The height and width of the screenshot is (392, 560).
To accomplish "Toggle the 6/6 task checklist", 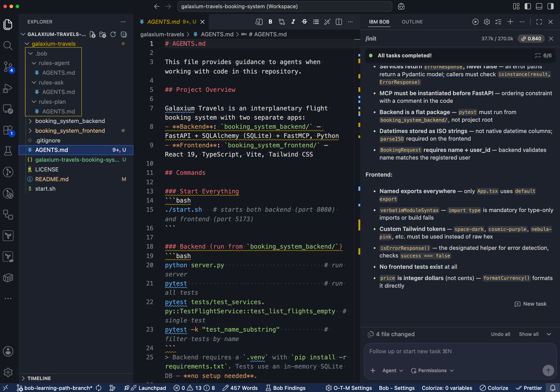I will pos(543,56).
